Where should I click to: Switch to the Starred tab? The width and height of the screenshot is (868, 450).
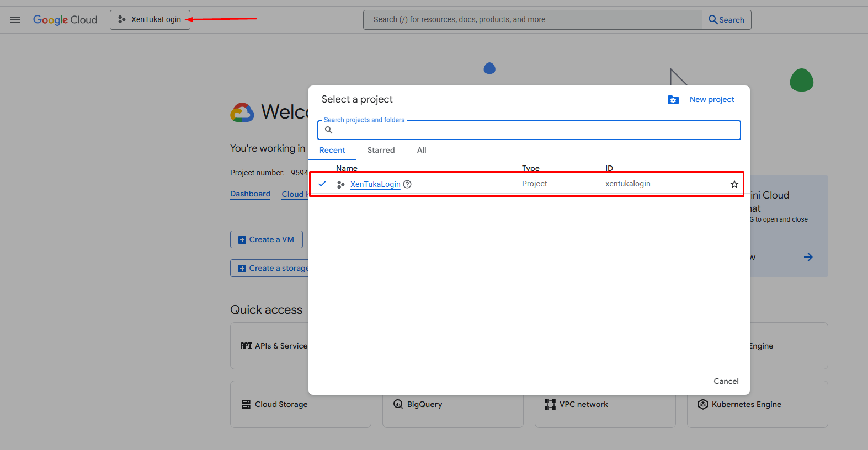tap(381, 150)
